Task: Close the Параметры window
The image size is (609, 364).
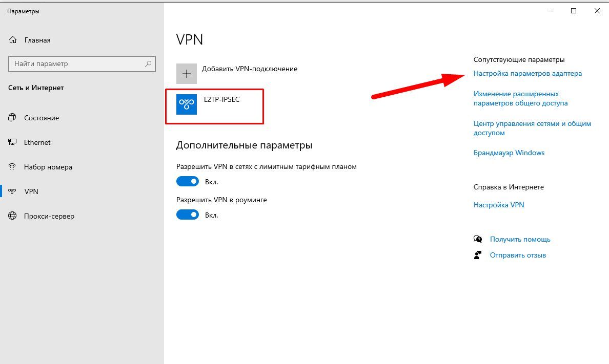Action: tap(597, 11)
